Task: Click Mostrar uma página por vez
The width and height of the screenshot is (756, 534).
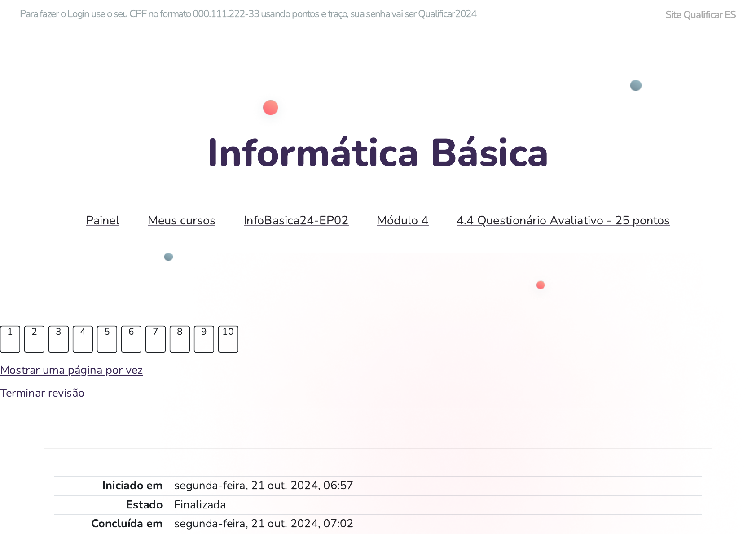Action: tap(71, 370)
